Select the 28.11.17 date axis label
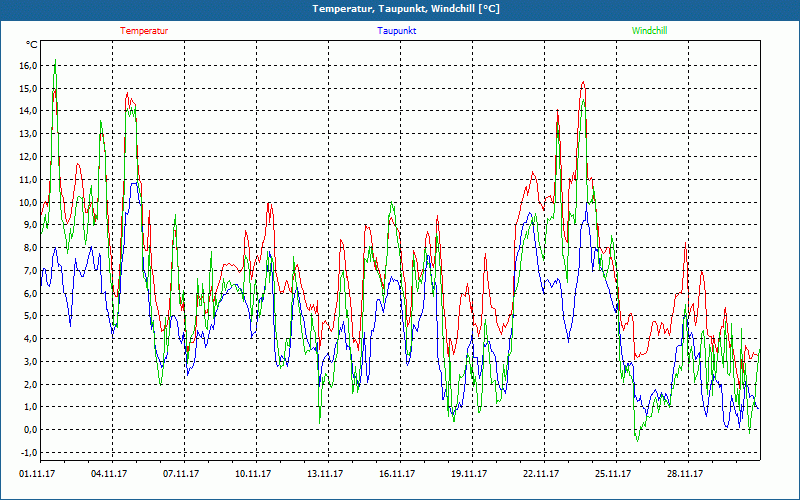Image resolution: width=800 pixels, height=500 pixels. (685, 474)
